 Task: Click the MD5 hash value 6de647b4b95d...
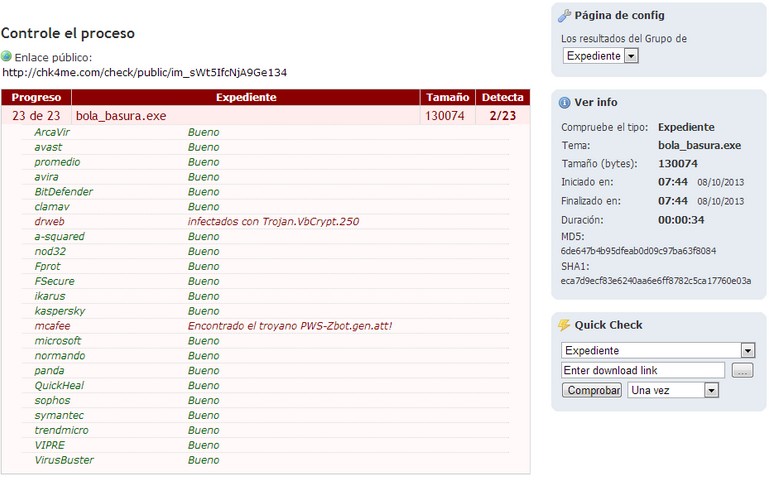click(x=638, y=251)
